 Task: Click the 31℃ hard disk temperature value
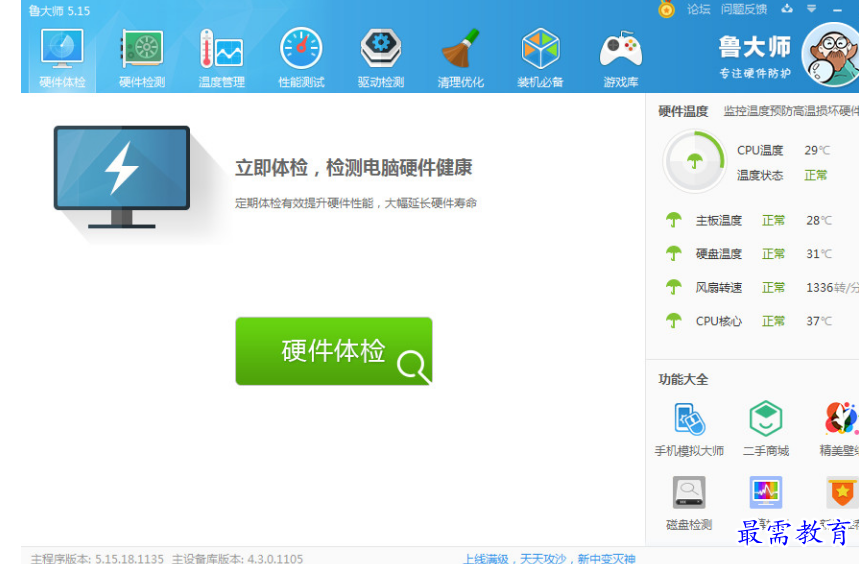818,254
